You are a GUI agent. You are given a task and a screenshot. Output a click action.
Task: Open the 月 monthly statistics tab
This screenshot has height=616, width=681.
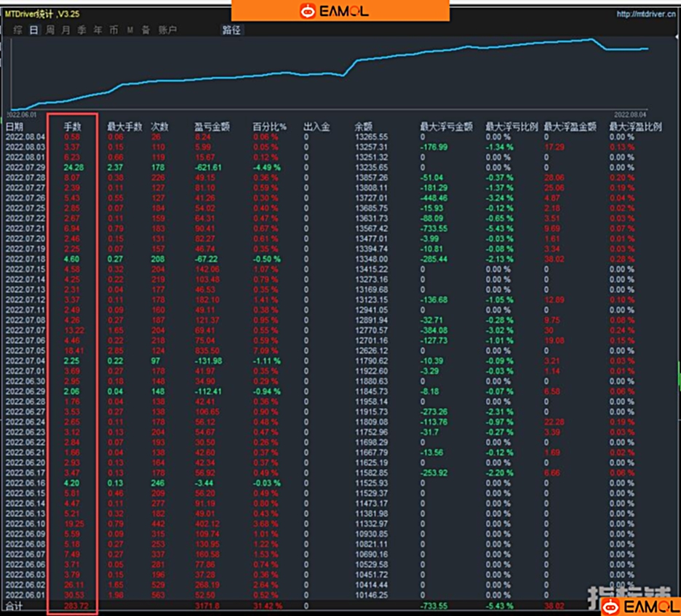(65, 30)
